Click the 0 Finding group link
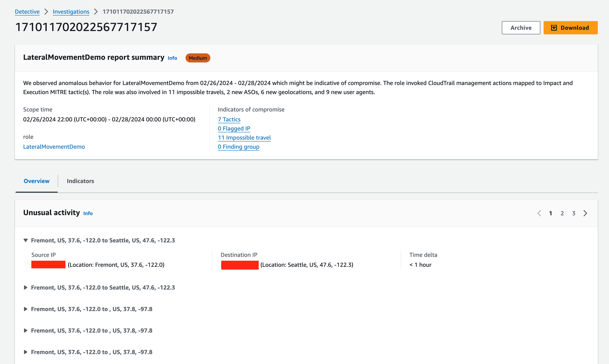This screenshot has height=364, width=609. (x=238, y=147)
